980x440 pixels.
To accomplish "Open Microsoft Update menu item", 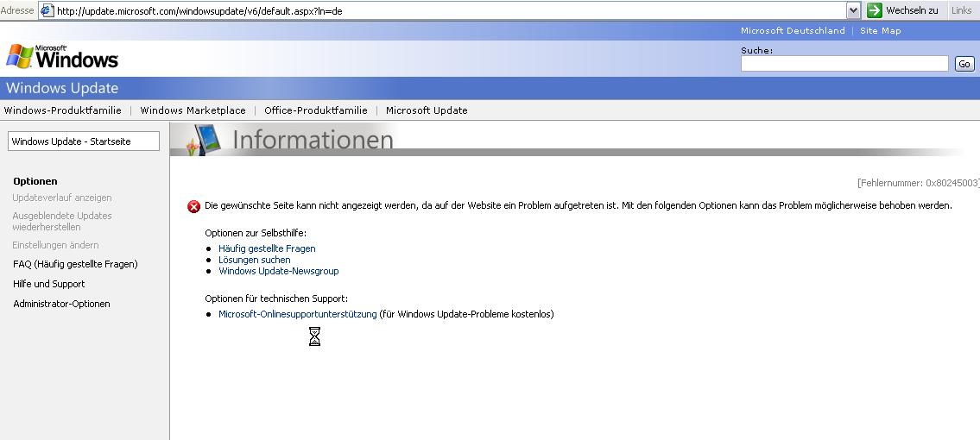I will tap(427, 110).
